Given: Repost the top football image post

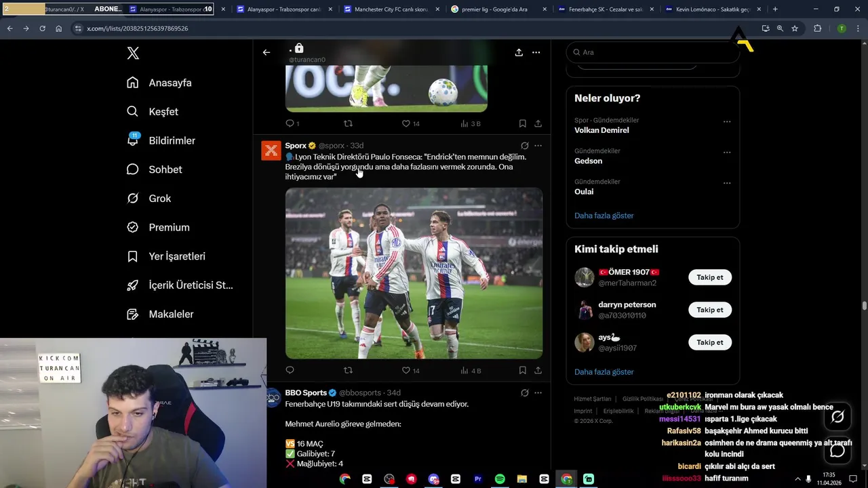Looking at the screenshot, I should 348,123.
